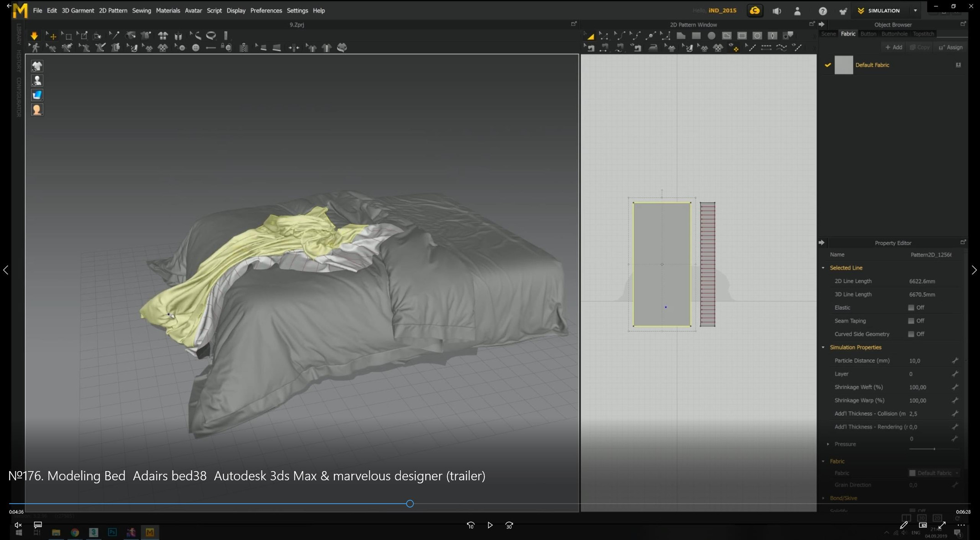Skip back 10 seconds
Viewport: 980px width, 540px height.
click(x=470, y=525)
